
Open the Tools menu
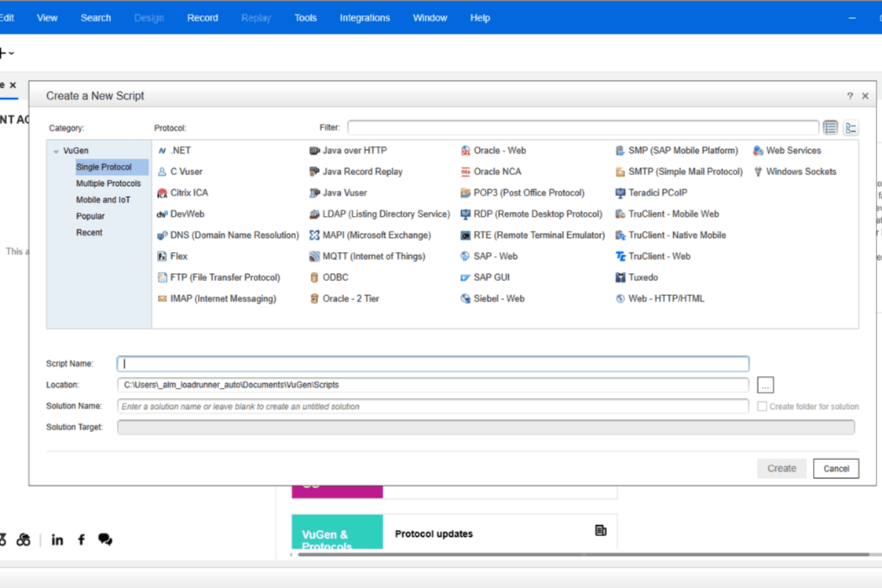pos(306,18)
